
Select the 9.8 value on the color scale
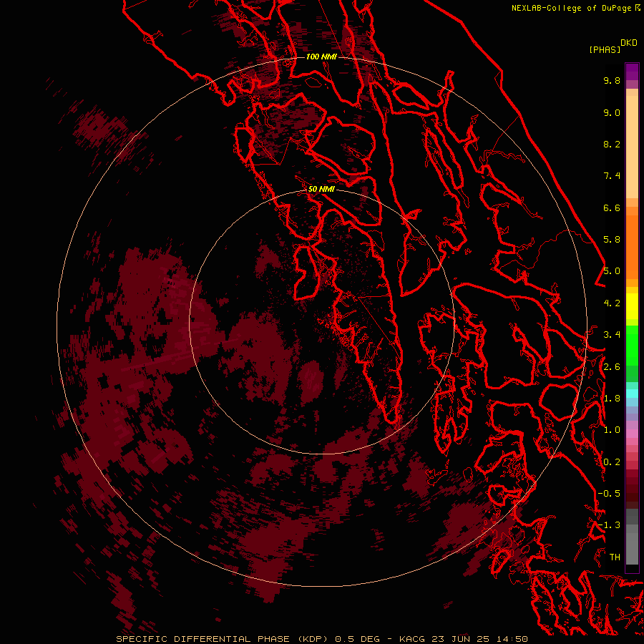pos(612,80)
